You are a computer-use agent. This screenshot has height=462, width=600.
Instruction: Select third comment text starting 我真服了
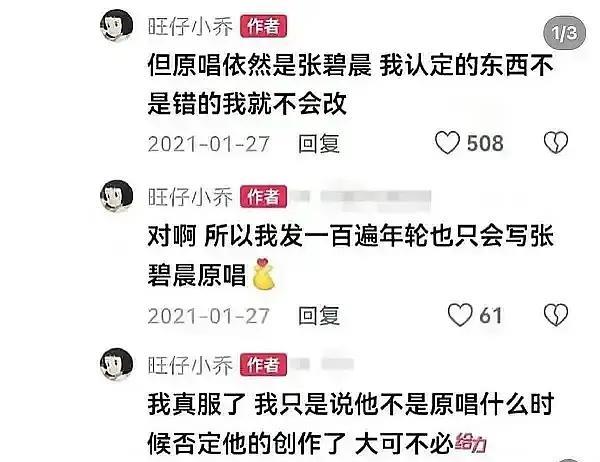(350, 423)
